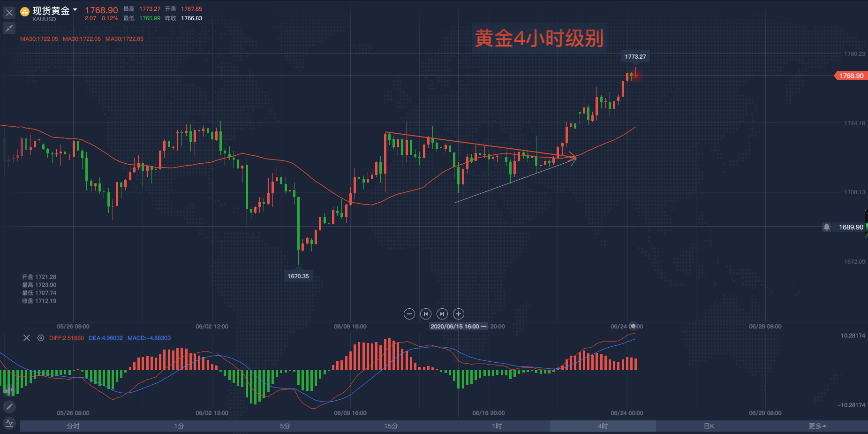This screenshot has width=868, height=434.
Task: Click 开盘 1721.28 in crosshair info
Action: click(39, 277)
